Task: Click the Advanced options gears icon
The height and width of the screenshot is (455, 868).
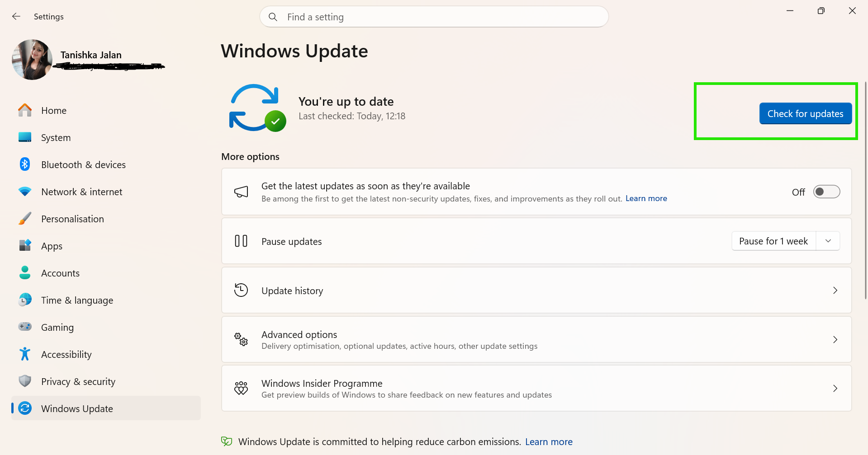Action: [x=241, y=339]
